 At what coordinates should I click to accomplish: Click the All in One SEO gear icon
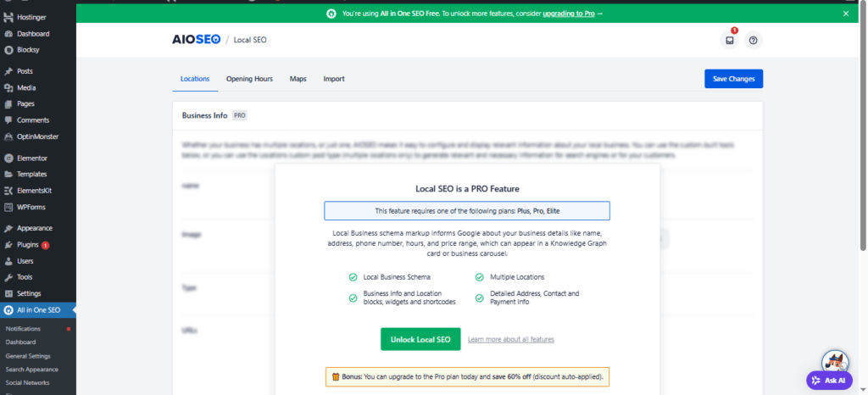tap(8, 310)
